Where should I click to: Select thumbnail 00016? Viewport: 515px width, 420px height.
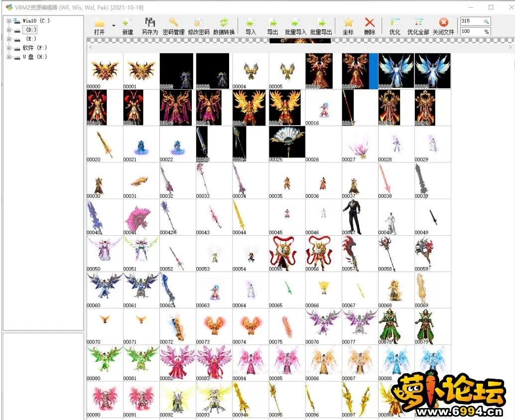click(x=323, y=108)
